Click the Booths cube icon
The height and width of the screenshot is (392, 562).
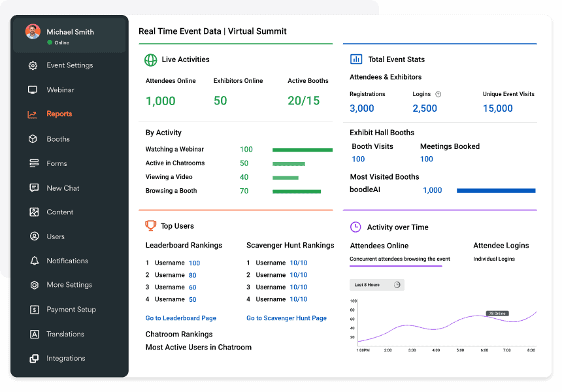[33, 139]
